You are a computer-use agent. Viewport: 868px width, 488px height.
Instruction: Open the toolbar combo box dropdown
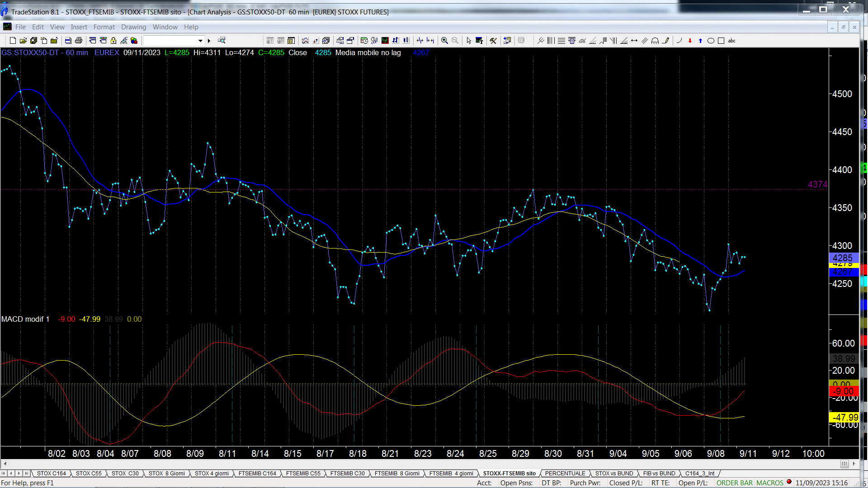(x=200, y=41)
